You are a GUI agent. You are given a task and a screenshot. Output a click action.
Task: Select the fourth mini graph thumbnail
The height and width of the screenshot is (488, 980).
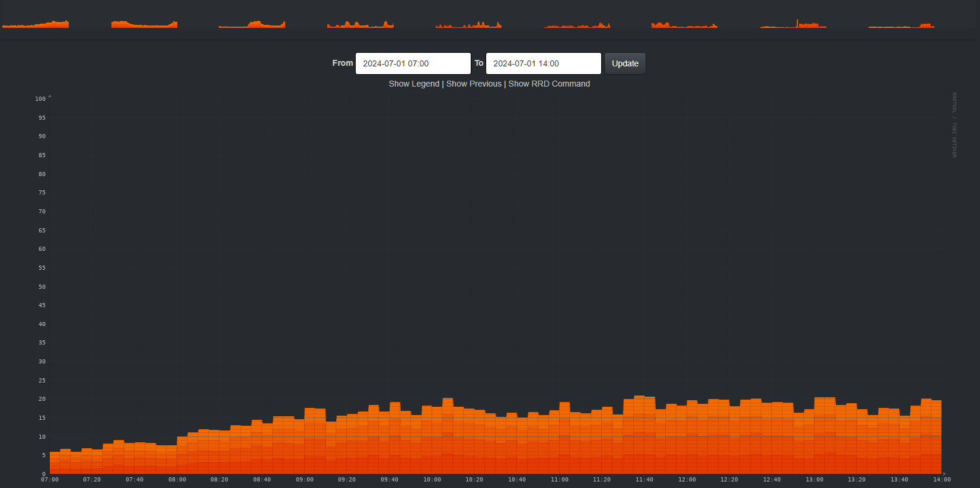coord(360,24)
